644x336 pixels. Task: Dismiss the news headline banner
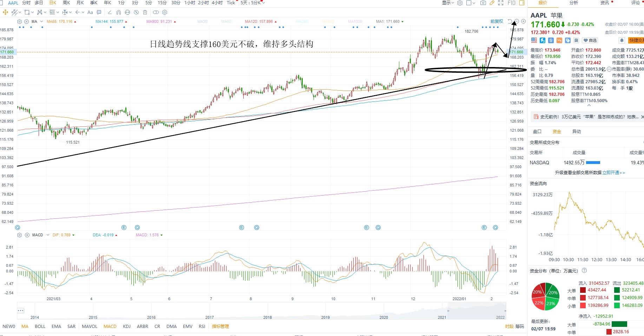point(642,117)
